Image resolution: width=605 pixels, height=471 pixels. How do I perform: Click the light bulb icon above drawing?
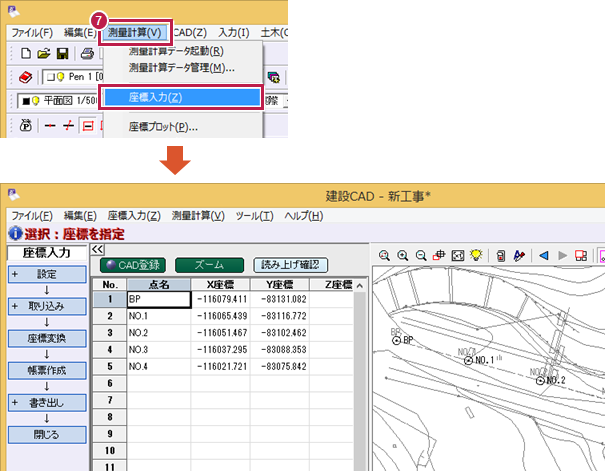point(475,256)
